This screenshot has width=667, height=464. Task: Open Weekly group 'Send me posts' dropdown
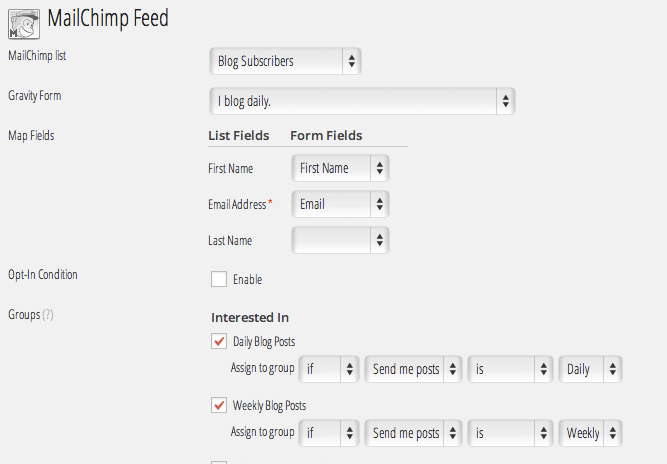tap(414, 433)
